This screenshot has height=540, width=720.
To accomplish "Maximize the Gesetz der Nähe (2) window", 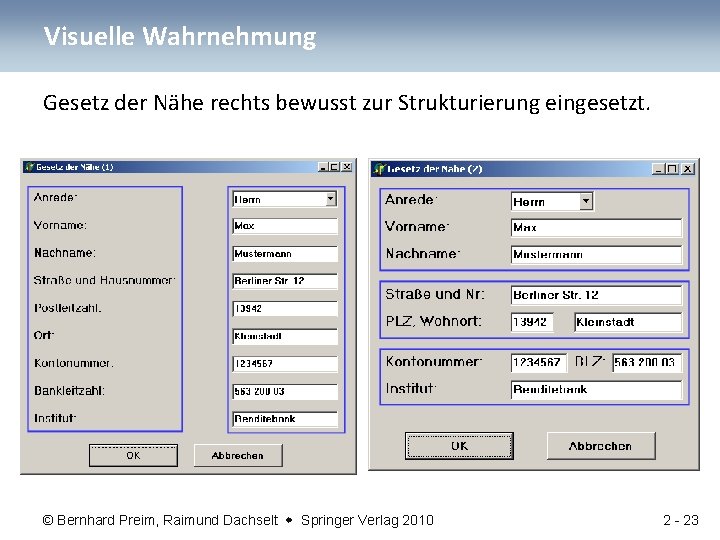I will click(672, 169).
